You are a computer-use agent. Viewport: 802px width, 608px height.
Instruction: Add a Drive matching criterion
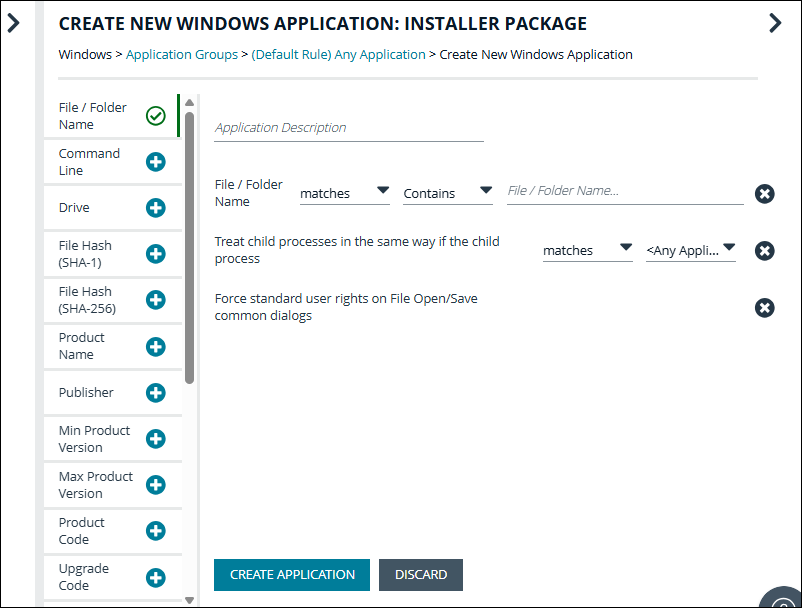156,207
